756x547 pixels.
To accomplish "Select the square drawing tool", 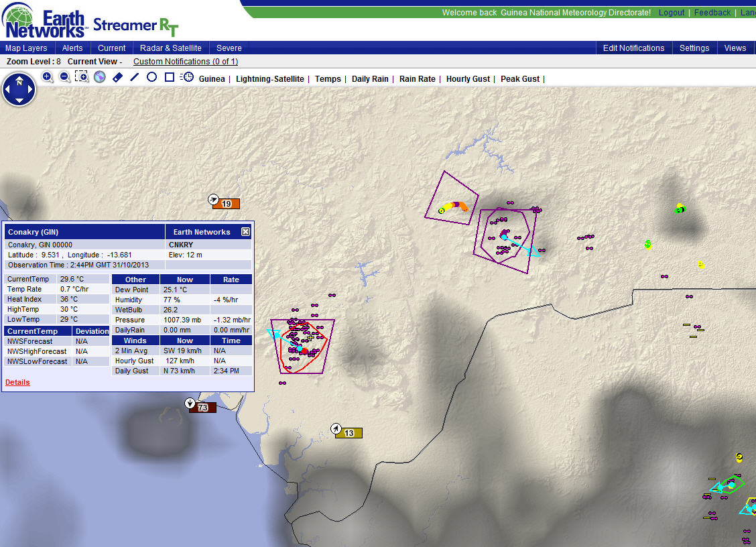I will click(x=170, y=76).
